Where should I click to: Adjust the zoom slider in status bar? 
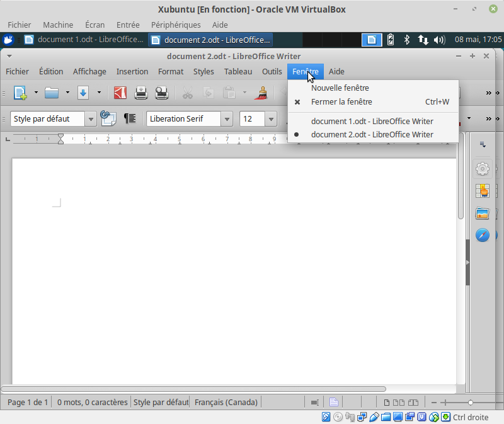470,402
